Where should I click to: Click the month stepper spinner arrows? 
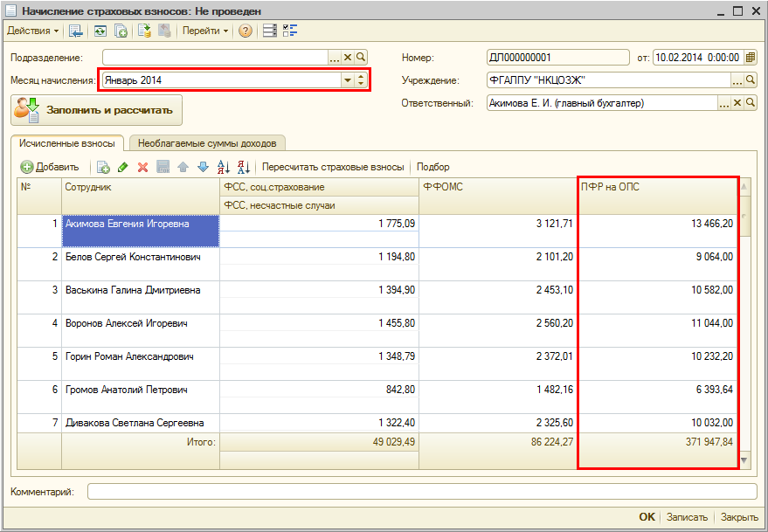(x=361, y=80)
